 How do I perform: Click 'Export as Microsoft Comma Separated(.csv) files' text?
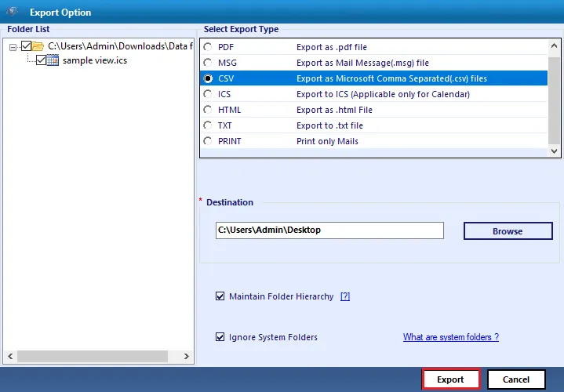[x=391, y=78]
